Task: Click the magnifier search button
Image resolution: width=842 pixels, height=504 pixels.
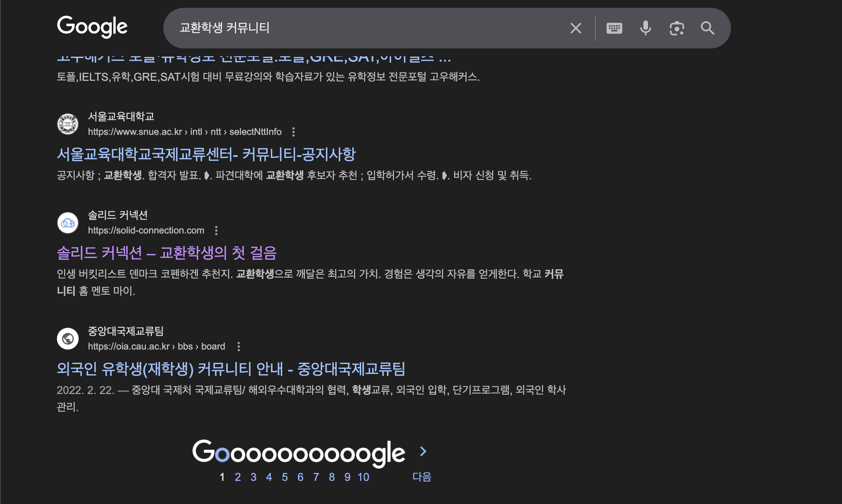Action: point(707,28)
